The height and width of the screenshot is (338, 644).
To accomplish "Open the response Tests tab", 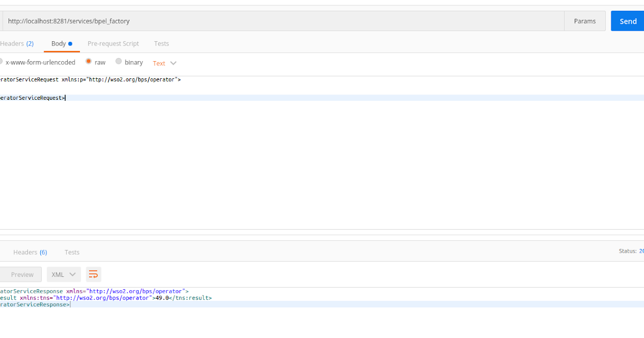I will [x=72, y=252].
